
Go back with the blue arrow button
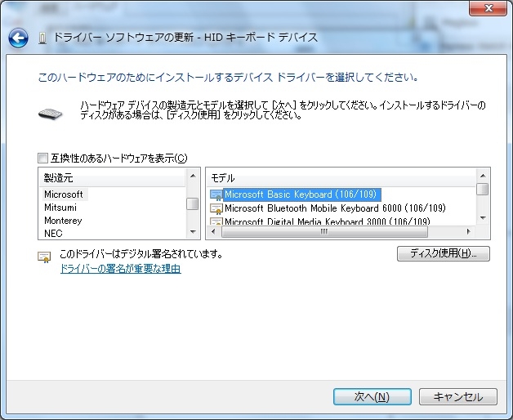[x=18, y=38]
